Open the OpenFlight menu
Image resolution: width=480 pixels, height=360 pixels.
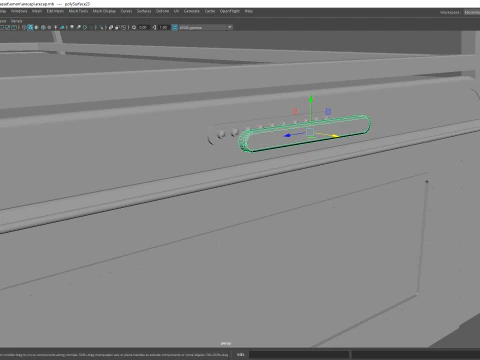click(x=230, y=11)
